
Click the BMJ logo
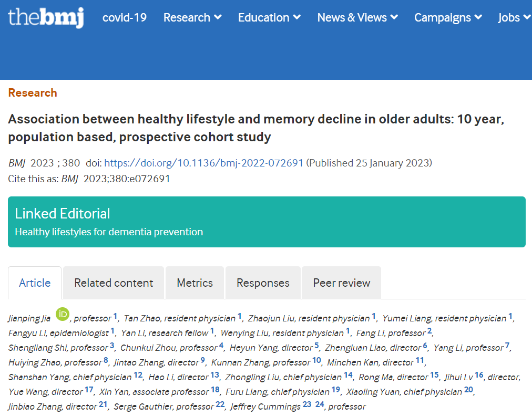click(45, 18)
